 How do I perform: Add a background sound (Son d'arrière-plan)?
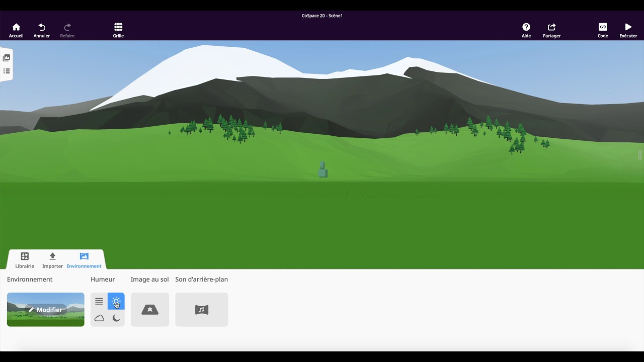pyautogui.click(x=202, y=310)
